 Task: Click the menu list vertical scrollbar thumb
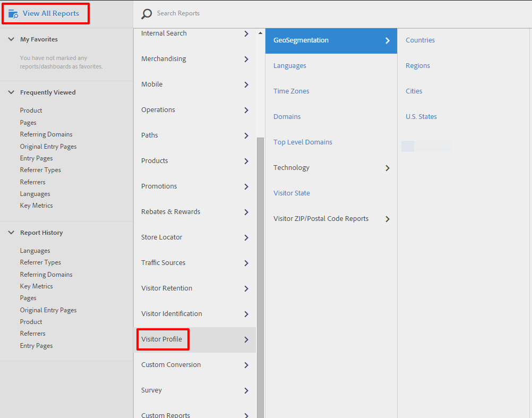pyautogui.click(x=260, y=278)
